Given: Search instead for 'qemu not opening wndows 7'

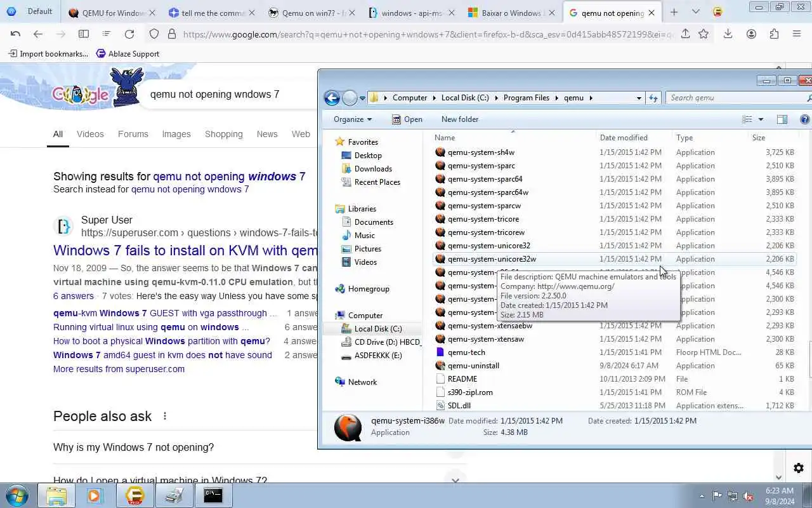Looking at the screenshot, I should tap(190, 189).
